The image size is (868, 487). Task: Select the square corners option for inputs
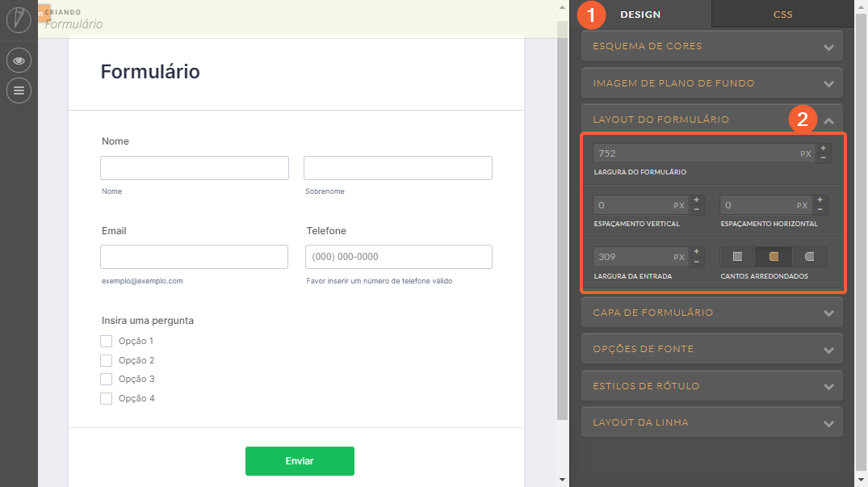coord(736,256)
